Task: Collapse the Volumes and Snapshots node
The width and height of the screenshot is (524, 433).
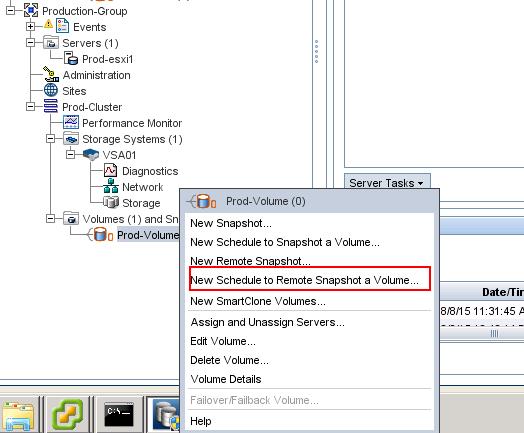Action: click(50, 219)
